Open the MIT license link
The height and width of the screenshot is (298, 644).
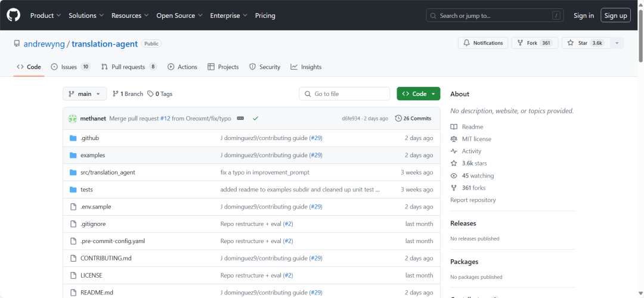pos(470,139)
